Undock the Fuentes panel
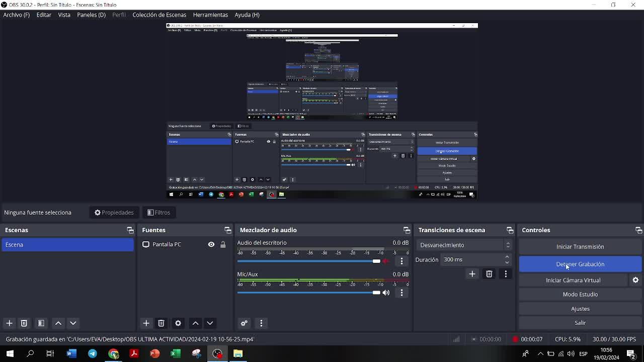Screen dimensions: 644x362 228,230
